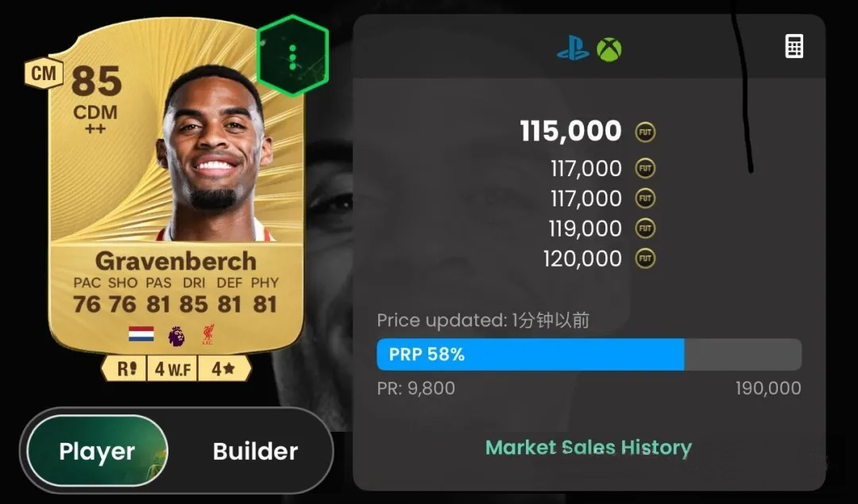
Task: Click the CM position badge
Action: 44,73
